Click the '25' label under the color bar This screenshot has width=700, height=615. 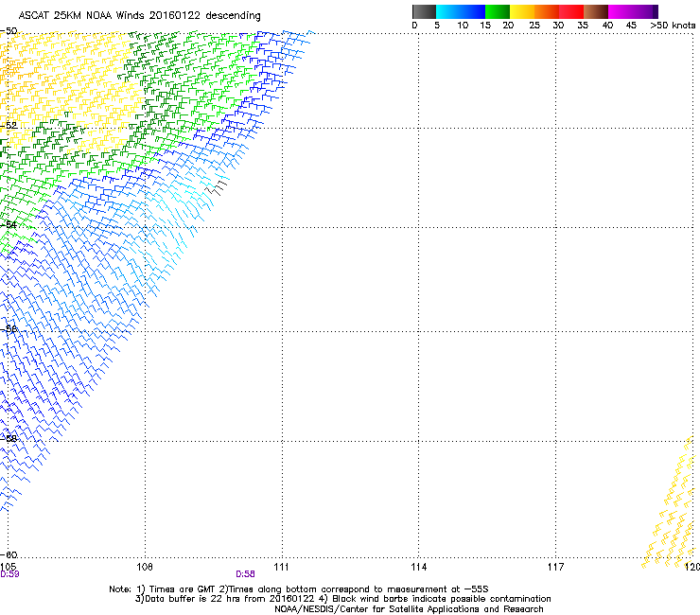tap(534, 26)
